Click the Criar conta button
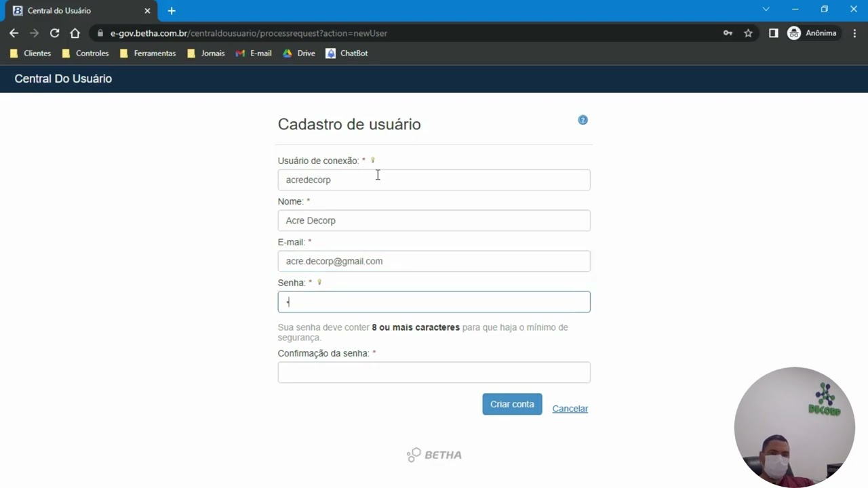868x488 pixels. (512, 404)
